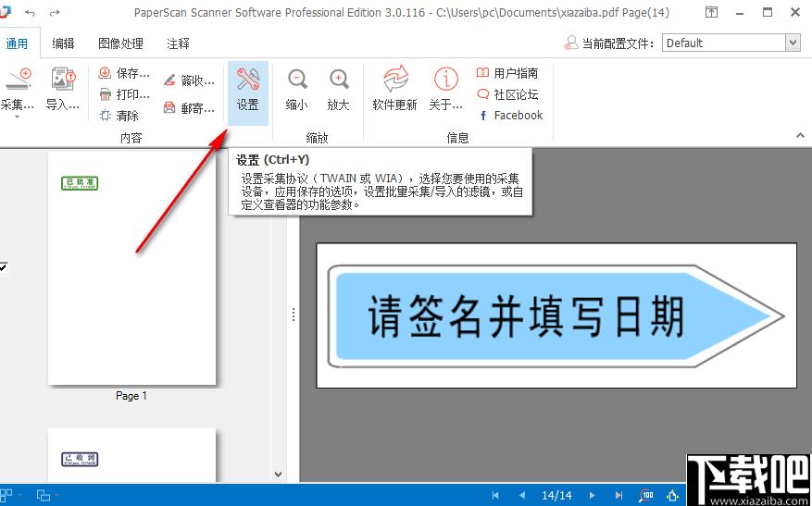Screen dimensions: 812x506
Task: Click the undo arrow in title bar
Action: [x=31, y=13]
